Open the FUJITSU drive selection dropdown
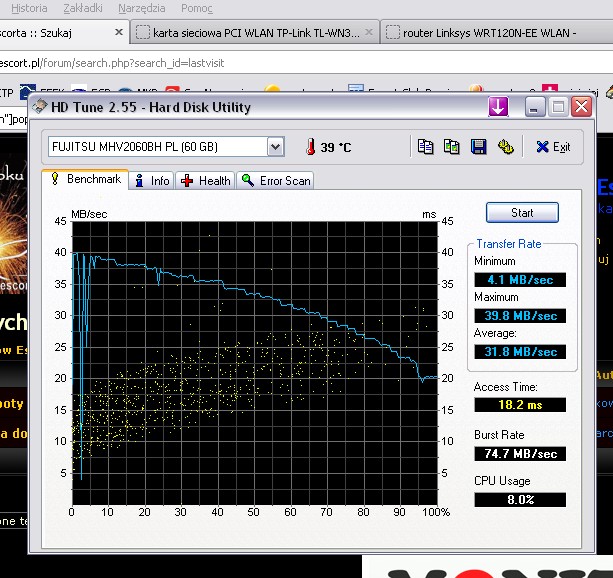This screenshot has width=613, height=578. 275,147
